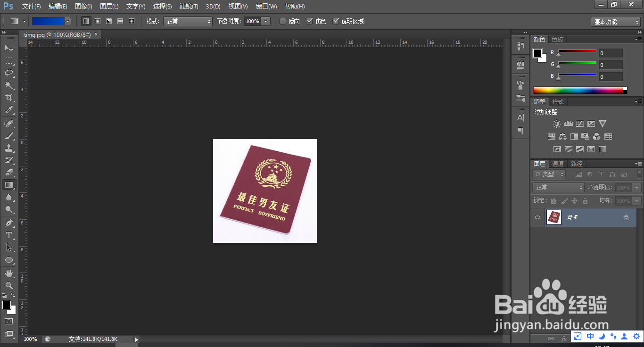Screen dimensions: 644x347
Task: Click the zoom percentage field 100%
Action: click(x=31, y=339)
